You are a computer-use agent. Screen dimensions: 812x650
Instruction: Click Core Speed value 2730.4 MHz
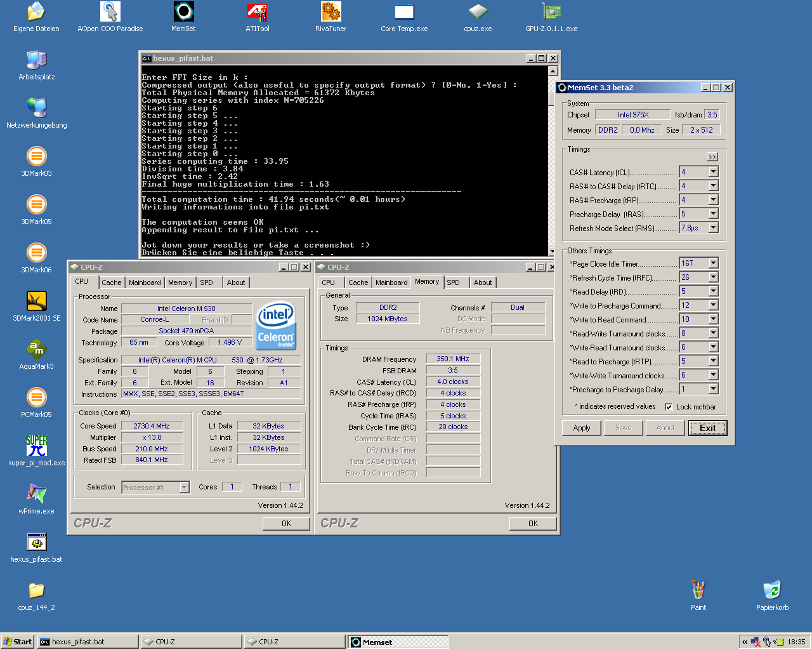click(152, 426)
